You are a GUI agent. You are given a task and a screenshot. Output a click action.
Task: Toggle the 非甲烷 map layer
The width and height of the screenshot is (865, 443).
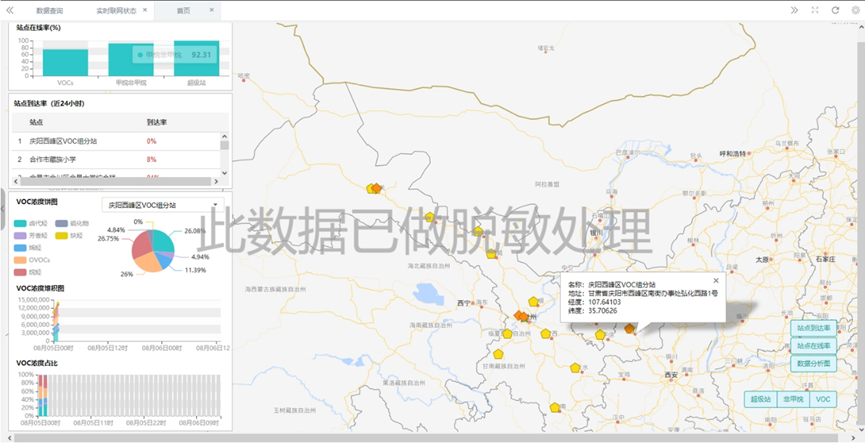click(x=793, y=399)
